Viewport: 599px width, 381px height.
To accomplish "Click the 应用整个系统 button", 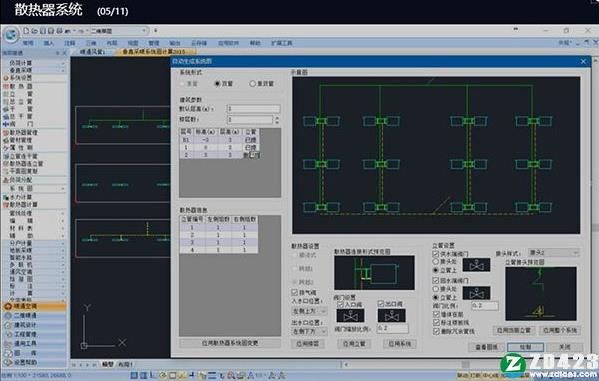I will click(560, 330).
